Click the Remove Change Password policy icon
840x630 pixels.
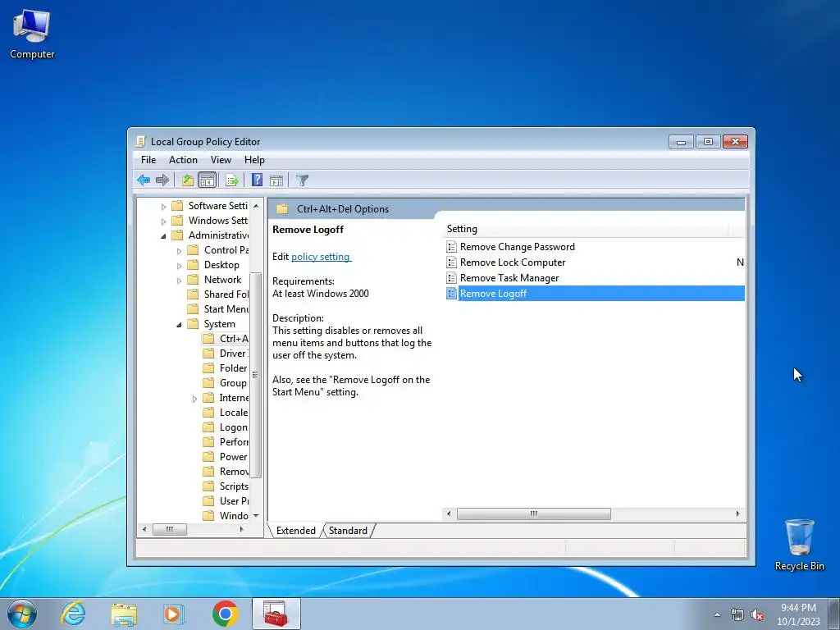tap(452, 247)
